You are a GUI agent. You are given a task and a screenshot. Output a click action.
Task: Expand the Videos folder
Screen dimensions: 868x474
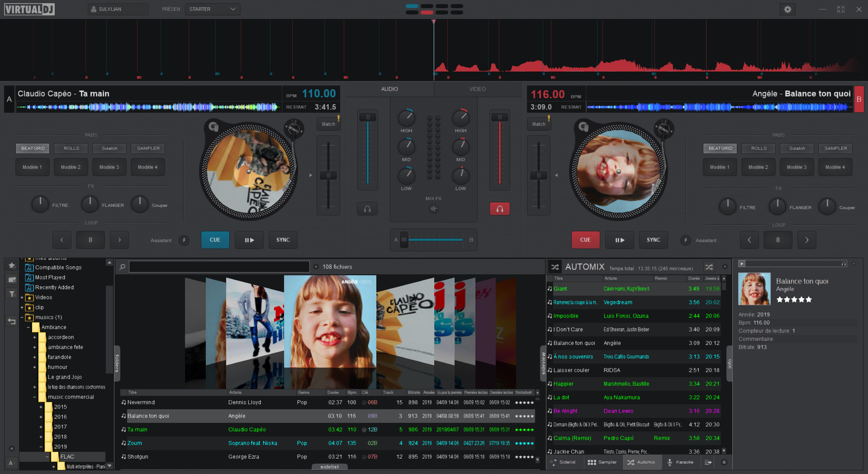pyautogui.click(x=22, y=297)
